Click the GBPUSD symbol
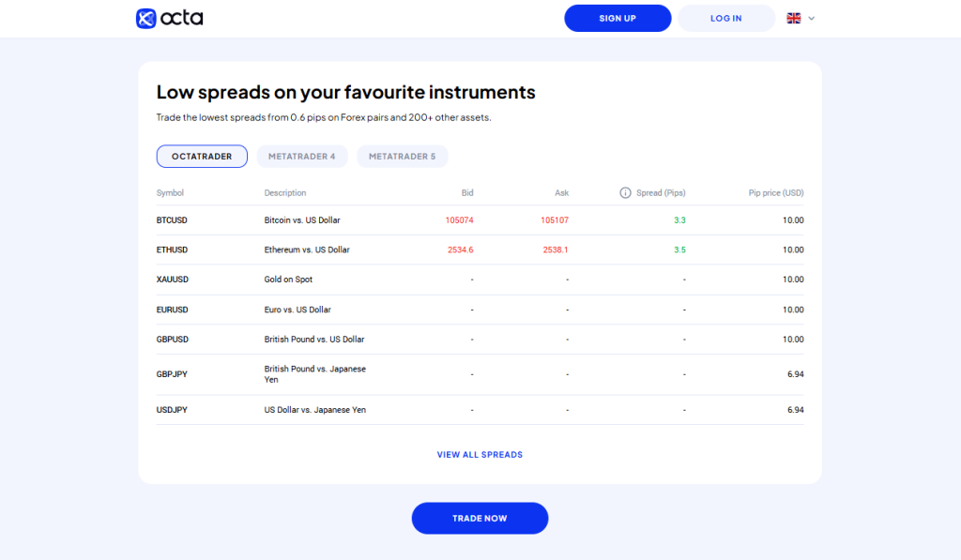This screenshot has height=560, width=961. (173, 340)
